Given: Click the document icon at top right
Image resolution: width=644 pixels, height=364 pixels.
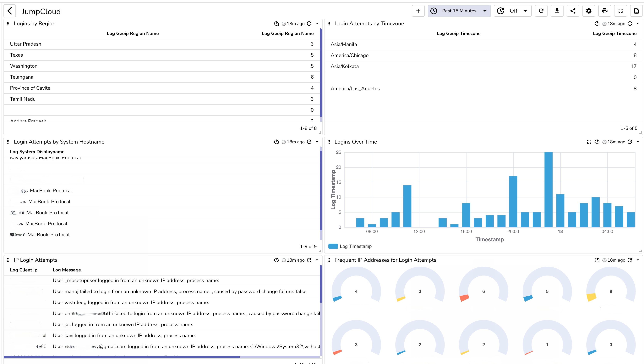Looking at the screenshot, I should pyautogui.click(x=636, y=11).
